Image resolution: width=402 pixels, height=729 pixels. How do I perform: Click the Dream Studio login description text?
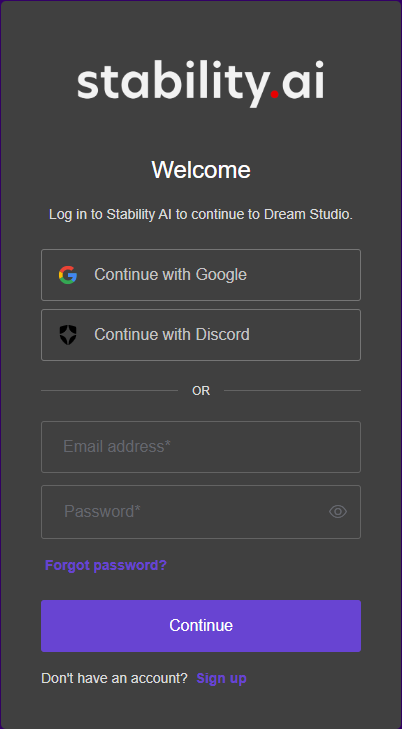pyautogui.click(x=201, y=215)
